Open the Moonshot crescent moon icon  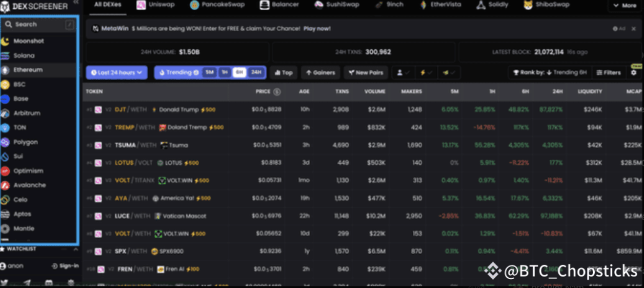(5, 41)
